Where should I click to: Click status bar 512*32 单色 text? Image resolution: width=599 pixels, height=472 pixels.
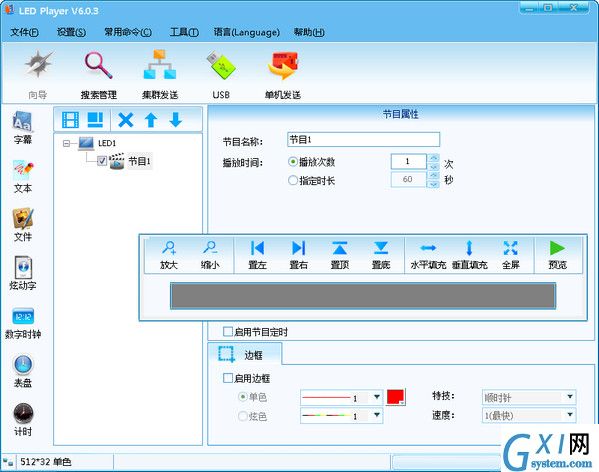tap(46, 462)
